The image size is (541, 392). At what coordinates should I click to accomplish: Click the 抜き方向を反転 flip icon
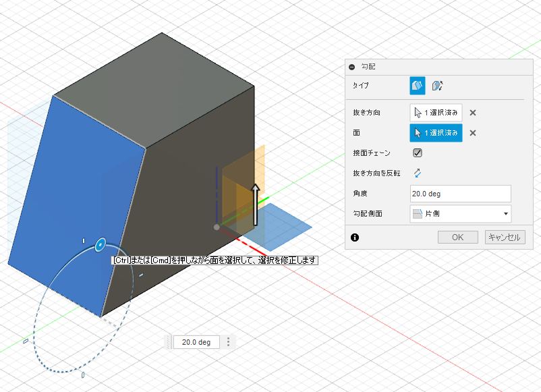pyautogui.click(x=418, y=173)
